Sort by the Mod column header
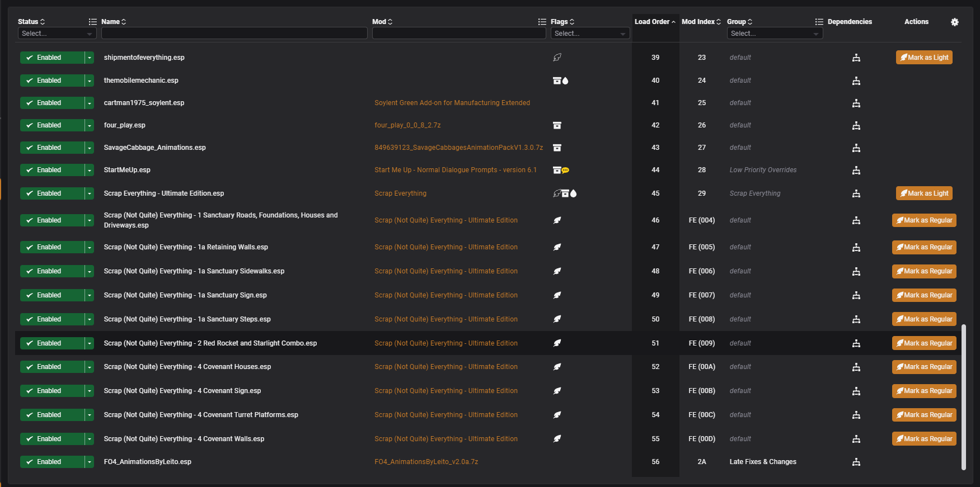980x487 pixels. click(382, 22)
